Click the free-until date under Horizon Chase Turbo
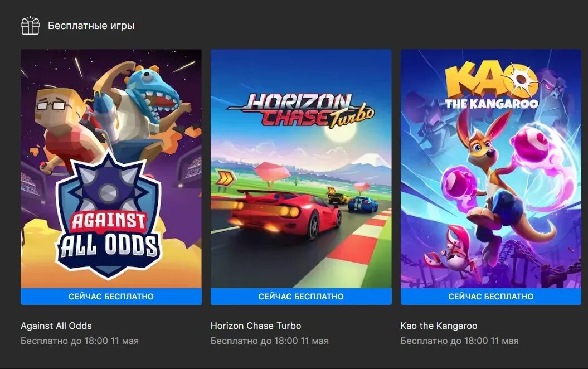Image resolution: width=588 pixels, height=369 pixels. [270, 341]
